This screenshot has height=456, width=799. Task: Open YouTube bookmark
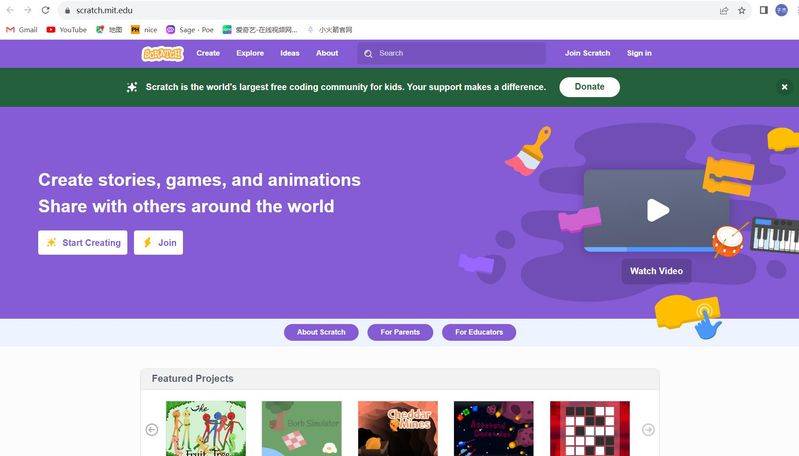point(66,30)
